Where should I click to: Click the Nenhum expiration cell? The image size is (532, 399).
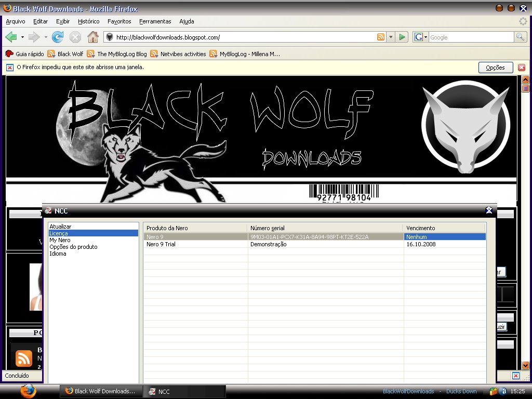tap(445, 237)
